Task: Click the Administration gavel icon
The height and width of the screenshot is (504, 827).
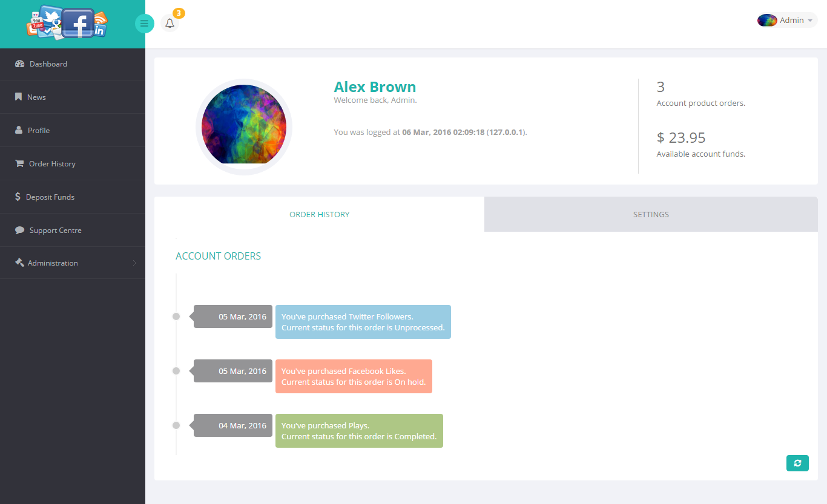Action: [x=19, y=263]
